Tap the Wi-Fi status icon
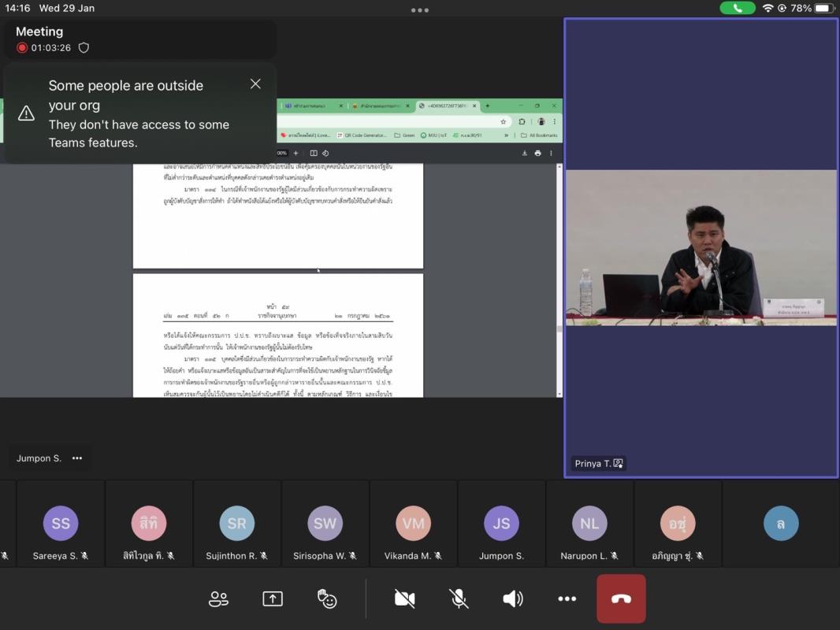The height and width of the screenshot is (630, 840). (768, 8)
